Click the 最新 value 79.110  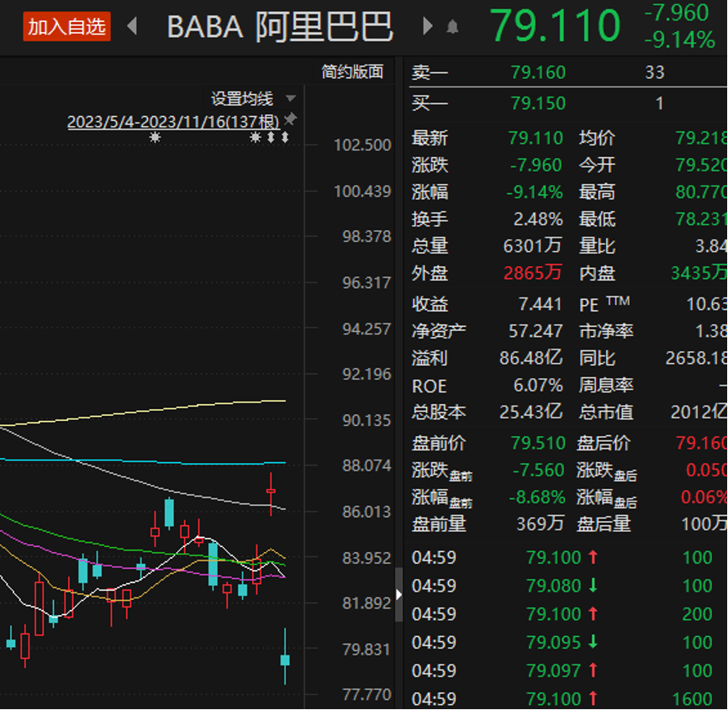tap(535, 138)
